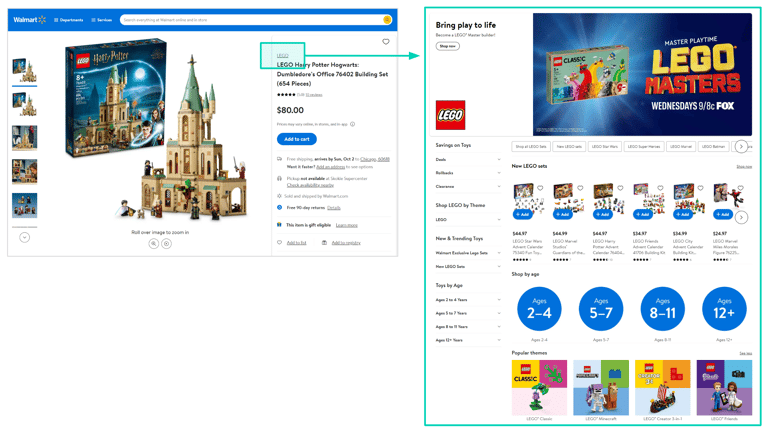Show more thumbnails with down chevron
This screenshot has height=432, width=770.
pos(25,238)
